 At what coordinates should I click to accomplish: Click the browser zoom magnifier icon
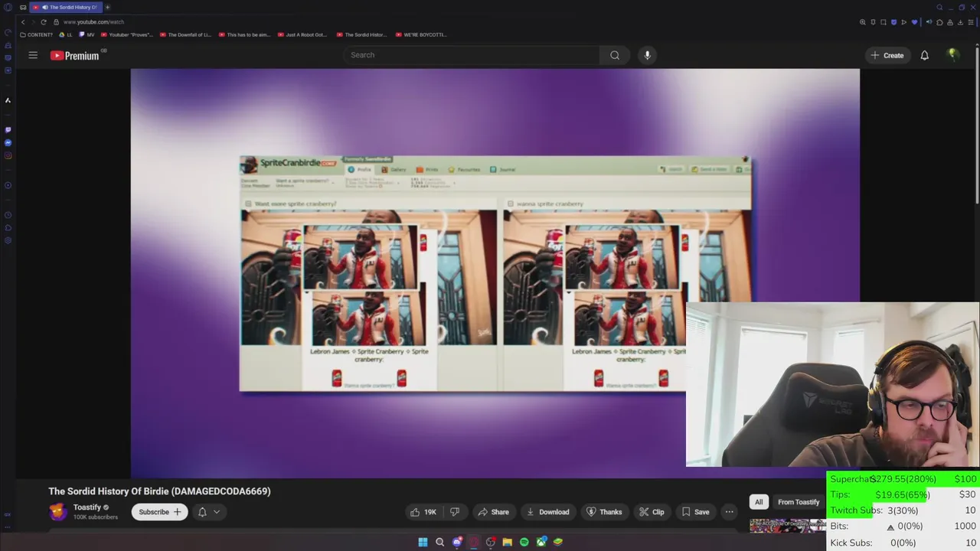click(862, 22)
